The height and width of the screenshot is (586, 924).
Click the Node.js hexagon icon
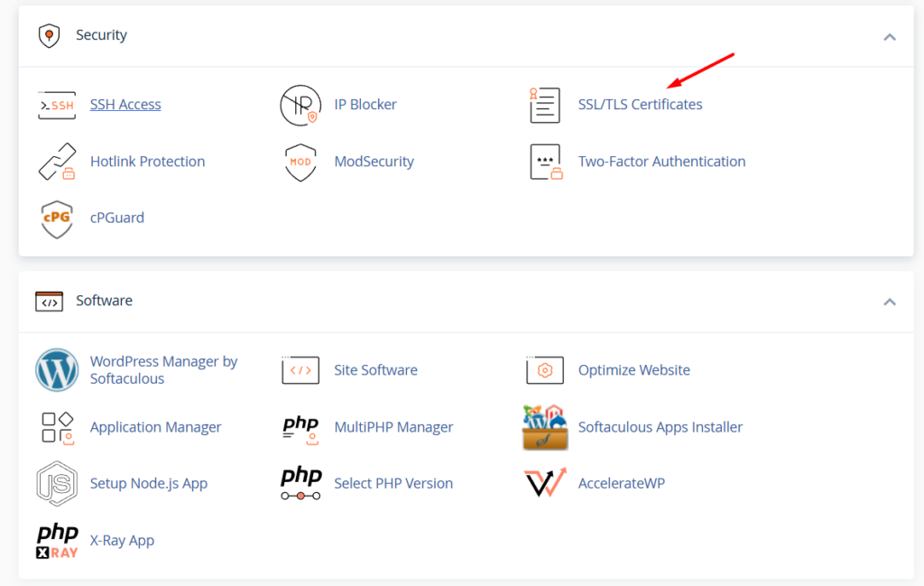[x=56, y=483]
